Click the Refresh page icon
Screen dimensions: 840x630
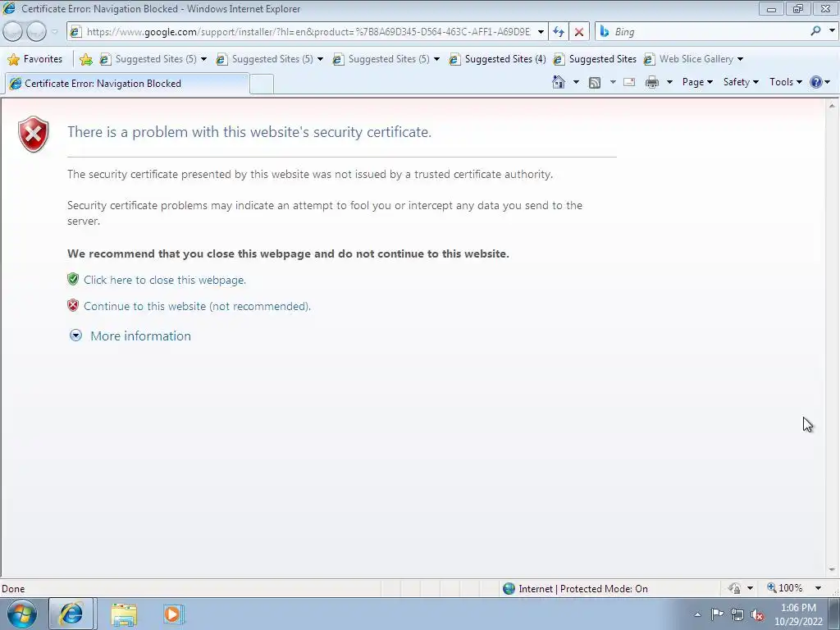tap(558, 32)
